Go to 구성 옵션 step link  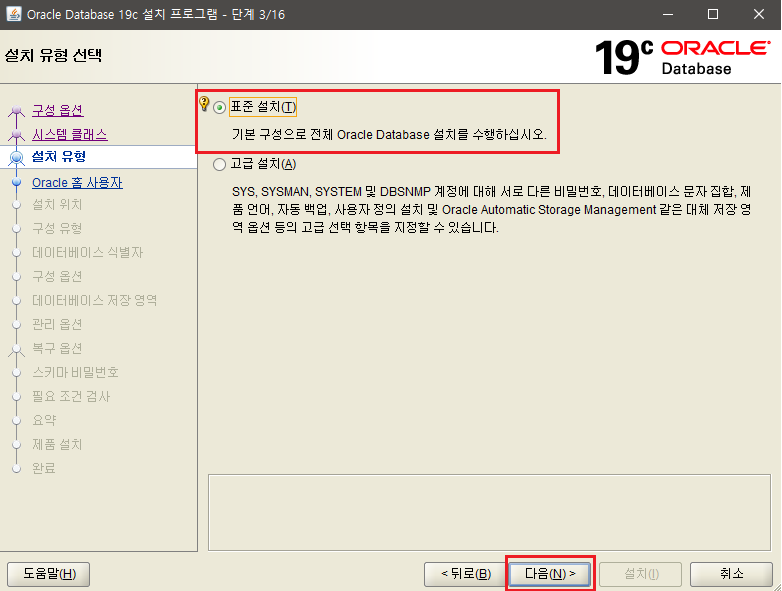coord(58,110)
